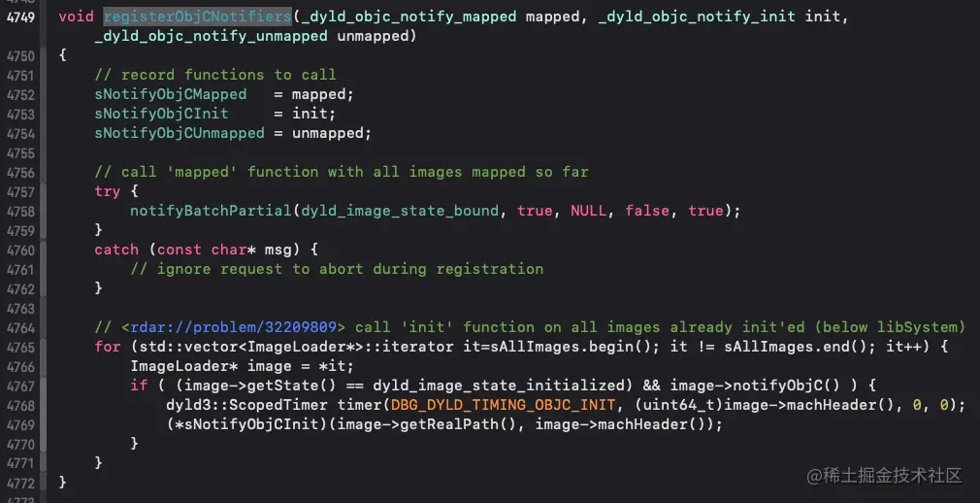The height and width of the screenshot is (503, 980).
Task: Click the catch keyword
Action: 116,250
